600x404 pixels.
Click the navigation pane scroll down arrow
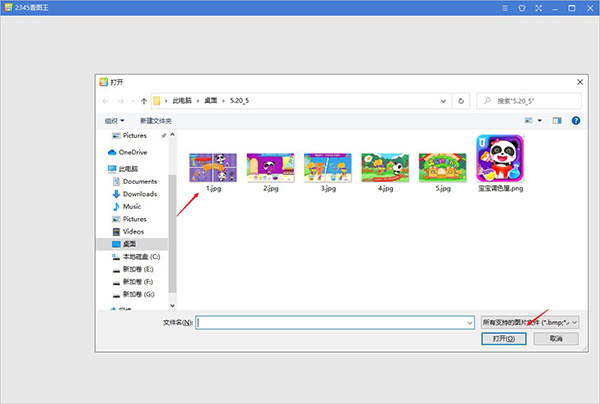click(x=172, y=305)
